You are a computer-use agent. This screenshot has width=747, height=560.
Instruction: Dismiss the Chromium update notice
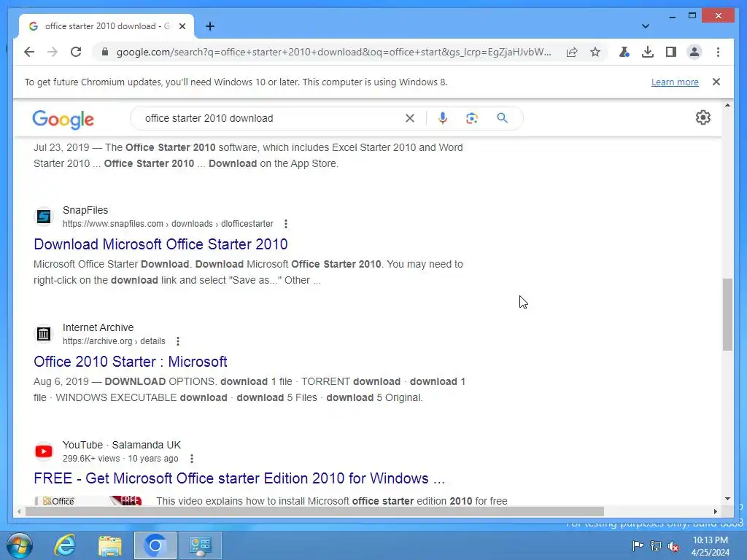click(716, 82)
